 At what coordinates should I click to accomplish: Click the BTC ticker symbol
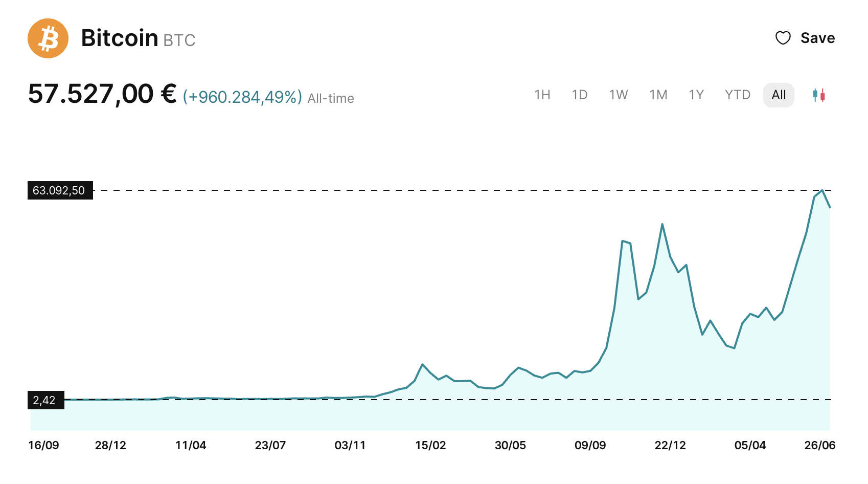click(179, 40)
